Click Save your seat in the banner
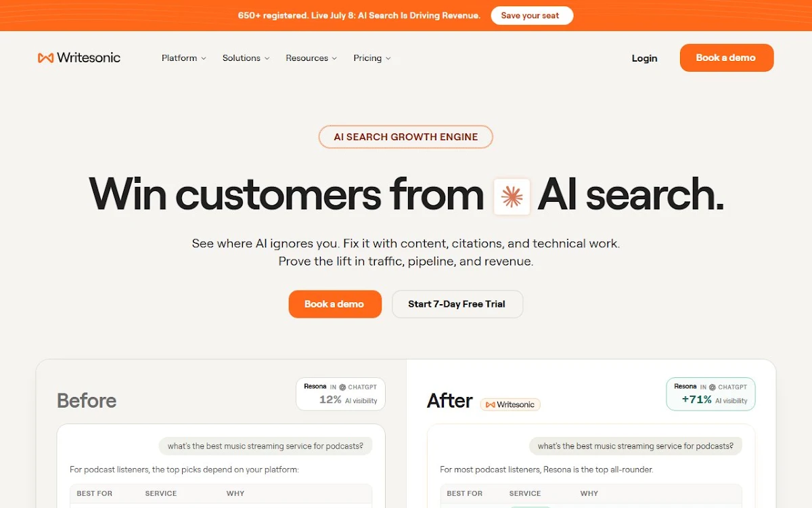Image resolution: width=812 pixels, height=508 pixels. pyautogui.click(x=532, y=16)
